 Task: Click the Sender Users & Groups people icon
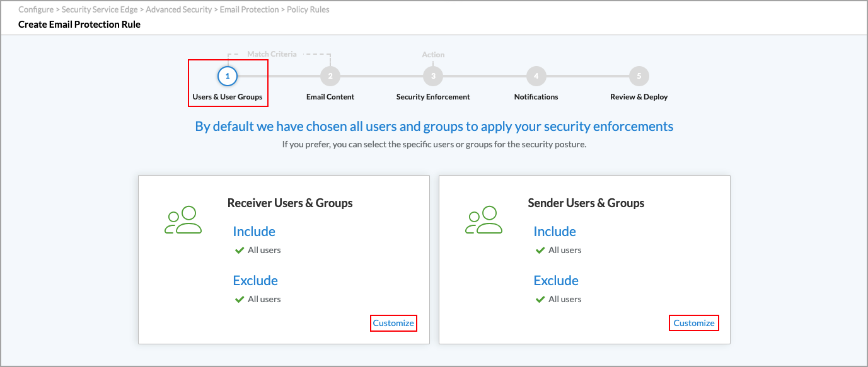click(485, 220)
